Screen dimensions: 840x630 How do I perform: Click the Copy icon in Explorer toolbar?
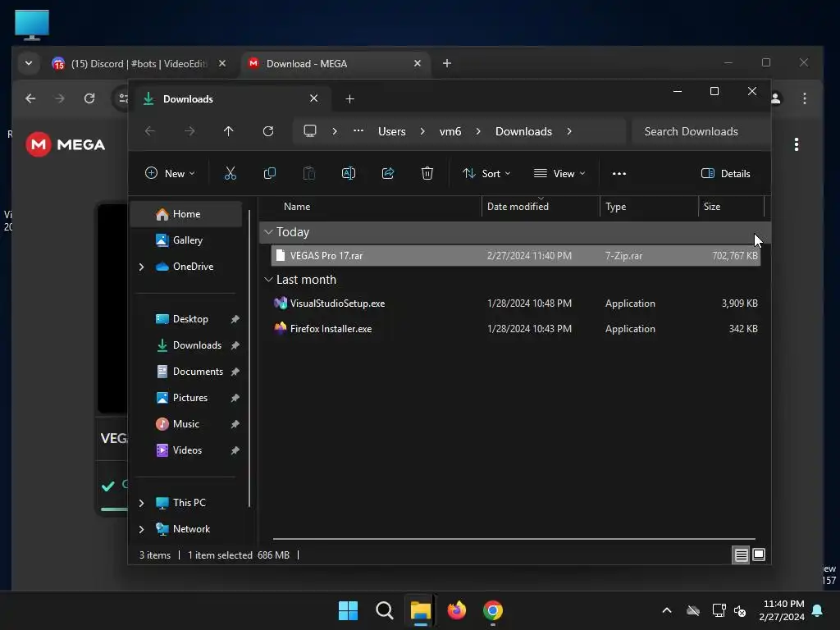pyautogui.click(x=269, y=173)
